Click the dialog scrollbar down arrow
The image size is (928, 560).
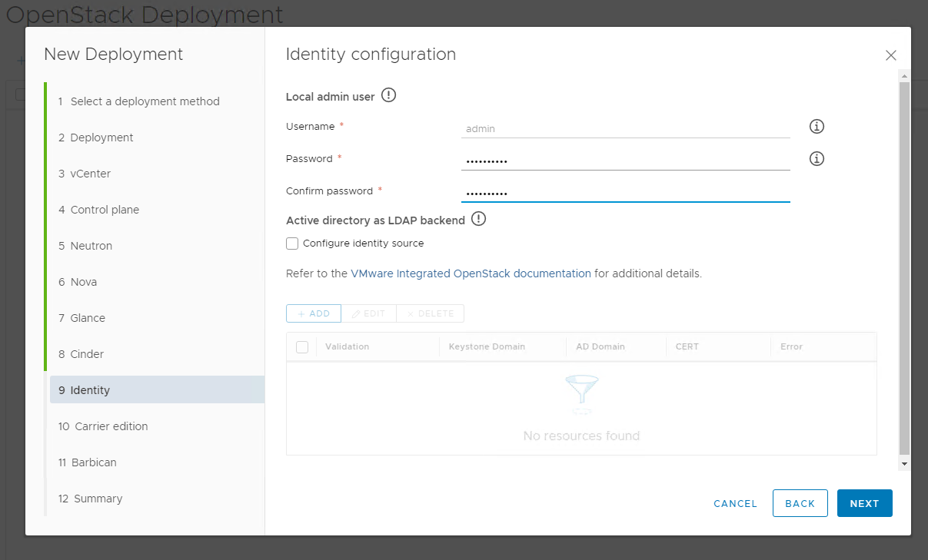click(904, 464)
